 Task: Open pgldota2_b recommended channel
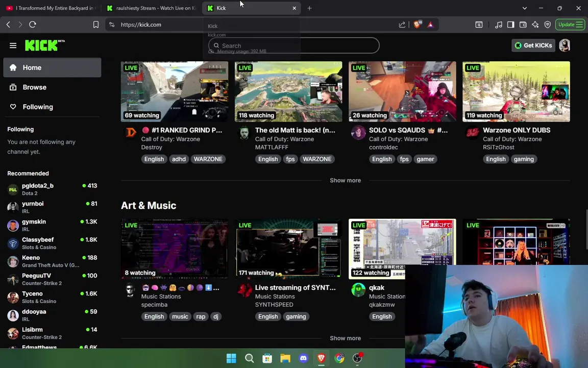point(52,189)
